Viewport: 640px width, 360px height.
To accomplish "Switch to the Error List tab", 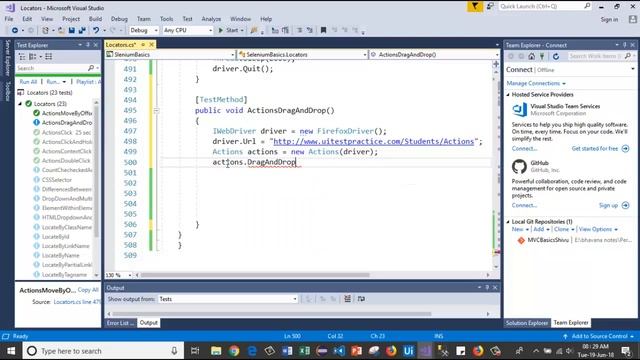I will click(120, 323).
